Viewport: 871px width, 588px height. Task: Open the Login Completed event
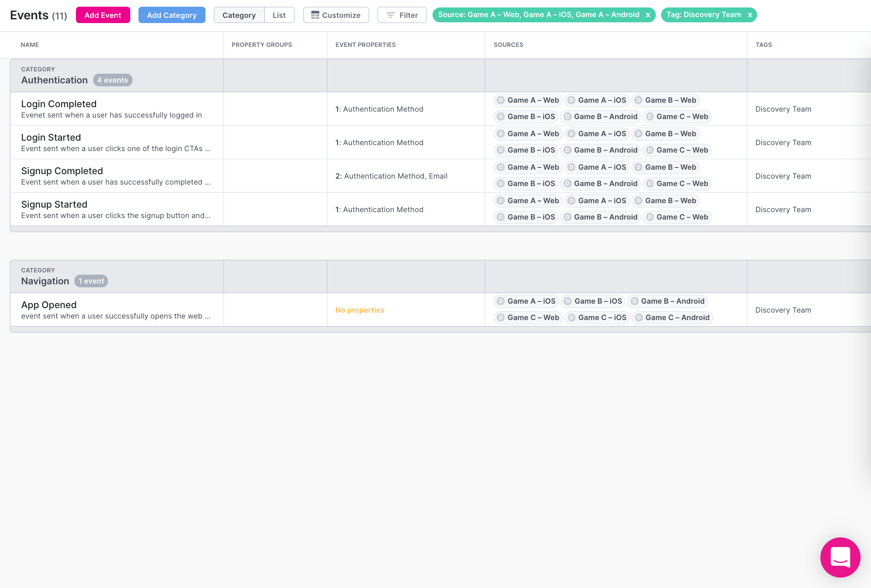[x=59, y=104]
